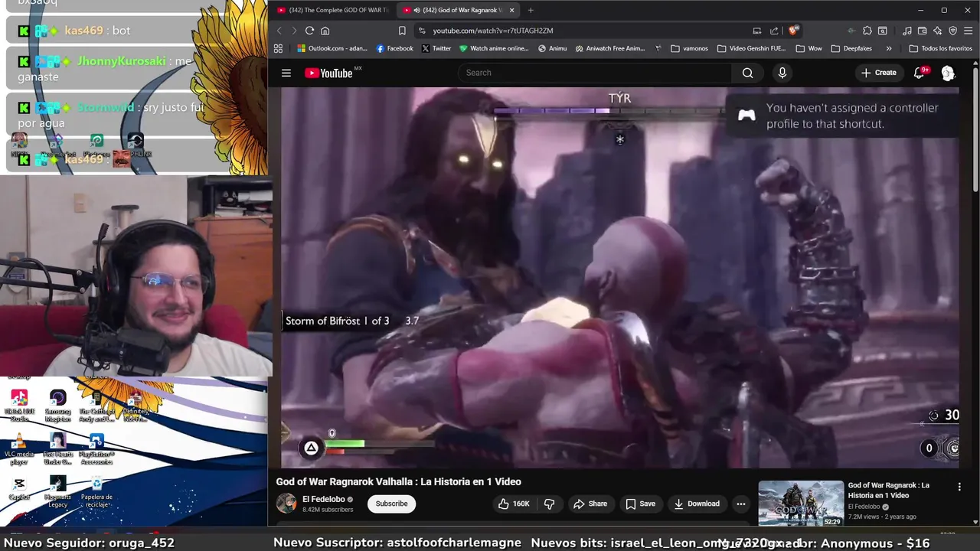
Task: Expand the Video Genshin bookmarks folder
Action: point(751,48)
